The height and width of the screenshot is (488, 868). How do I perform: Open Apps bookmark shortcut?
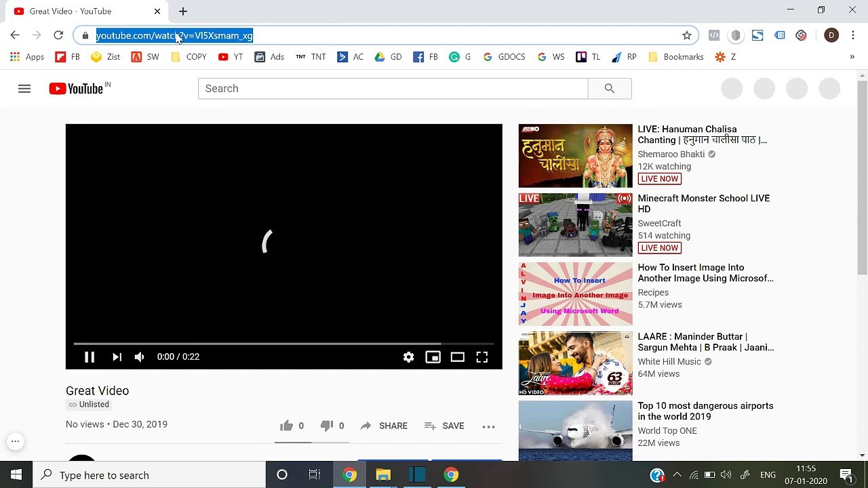27,57
